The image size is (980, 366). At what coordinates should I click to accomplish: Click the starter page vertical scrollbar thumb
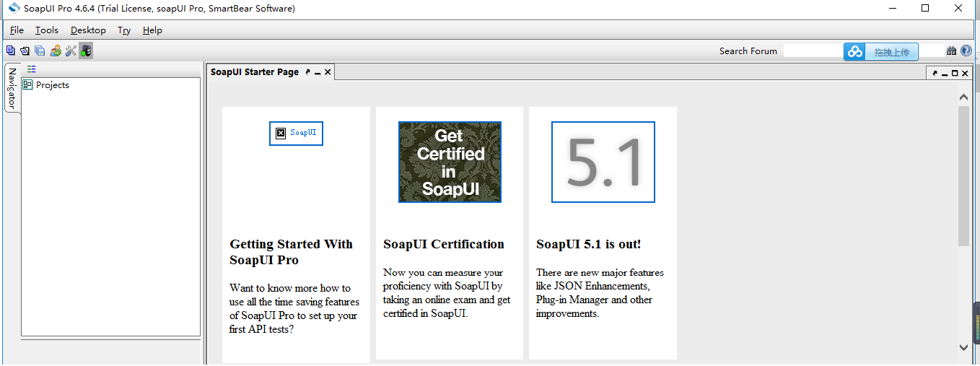(x=963, y=175)
